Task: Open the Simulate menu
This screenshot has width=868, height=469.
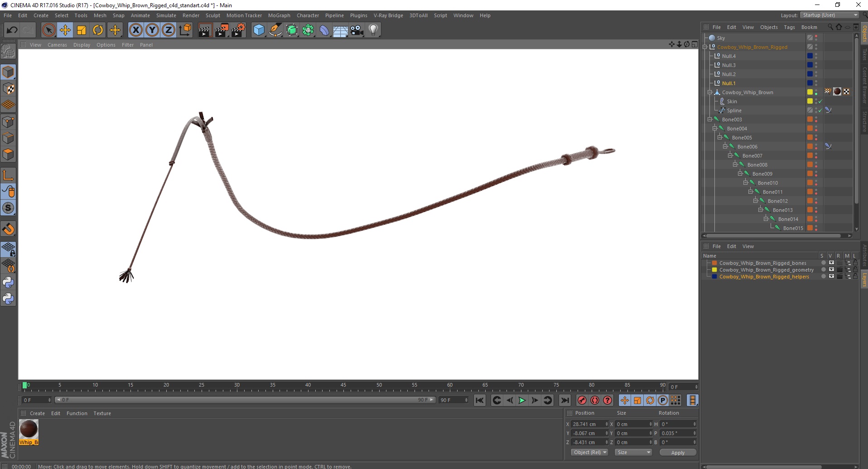Action: coord(166,15)
